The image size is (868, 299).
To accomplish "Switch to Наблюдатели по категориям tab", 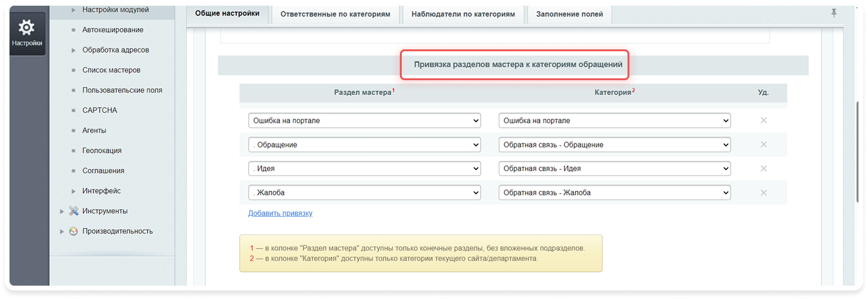I will pos(463,14).
